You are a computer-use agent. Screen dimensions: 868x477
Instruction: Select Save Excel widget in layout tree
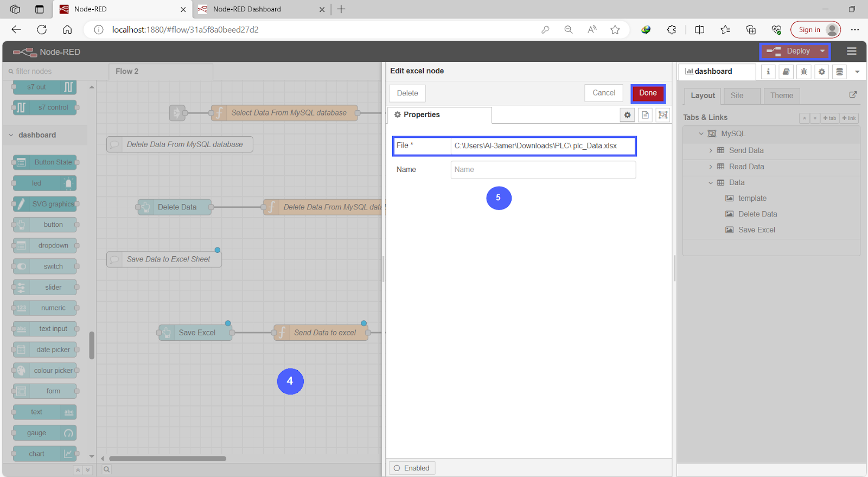pyautogui.click(x=756, y=230)
